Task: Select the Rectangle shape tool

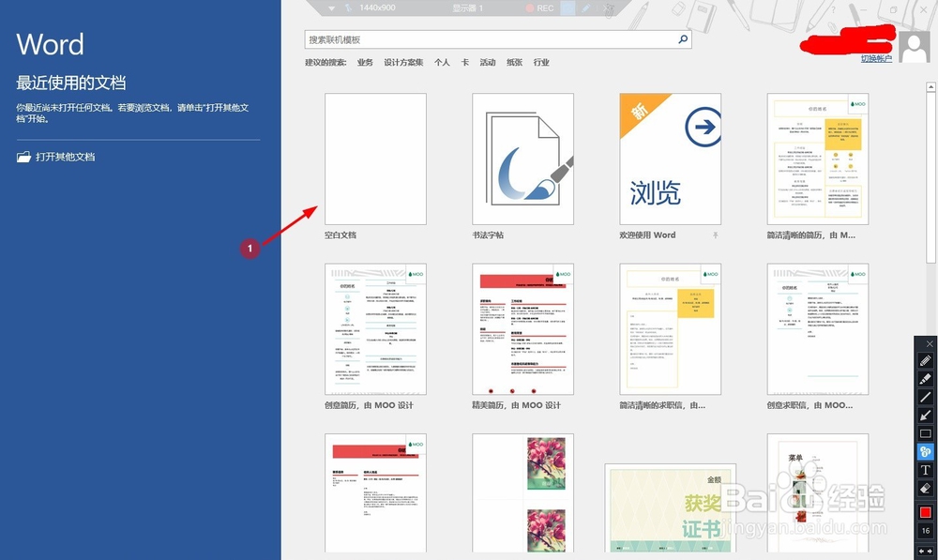Action: (926, 433)
